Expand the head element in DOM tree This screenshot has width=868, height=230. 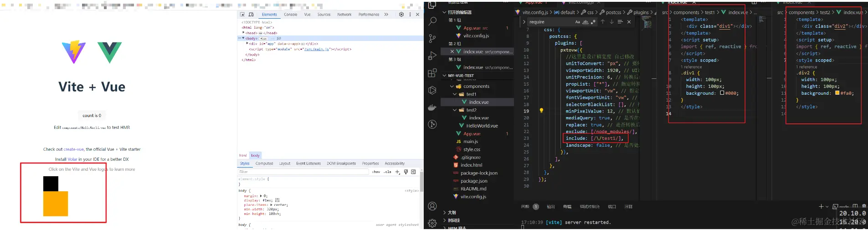tap(243, 33)
